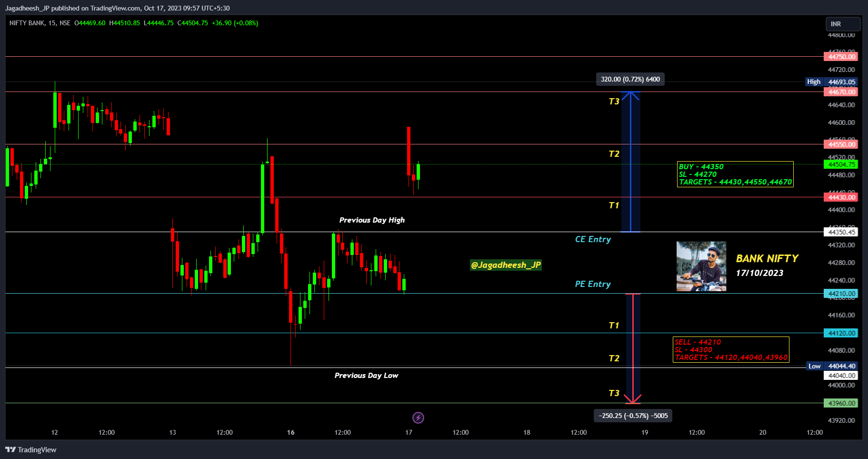Click the author profile photo thumbnail
Image resolution: width=868 pixels, height=459 pixels.
[701, 266]
